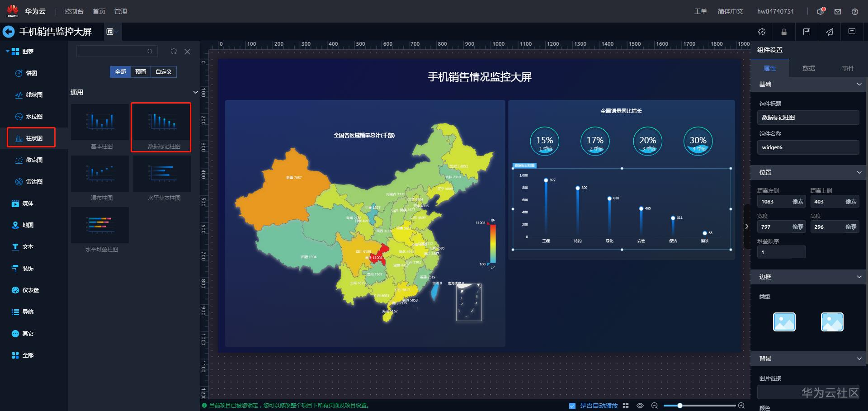Open the page layout icon beside the title
This screenshot has width=868, height=411.
coord(110,32)
